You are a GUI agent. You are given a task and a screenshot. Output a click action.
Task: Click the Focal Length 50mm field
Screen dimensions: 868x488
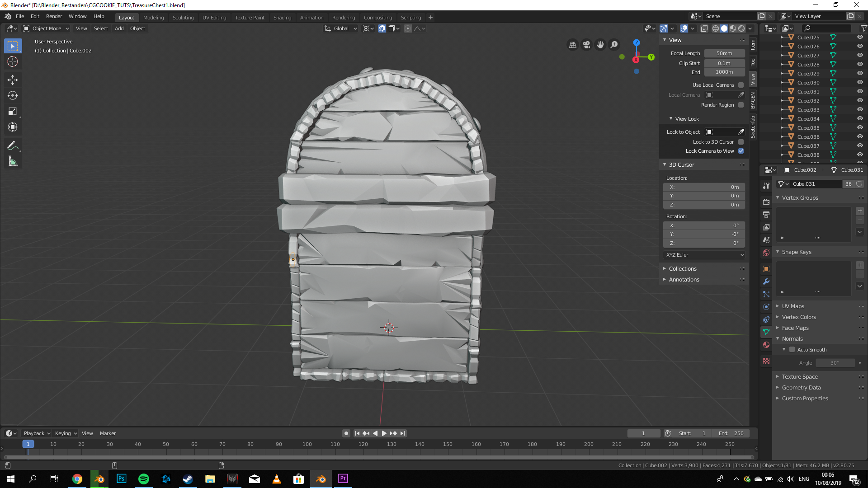pyautogui.click(x=724, y=53)
